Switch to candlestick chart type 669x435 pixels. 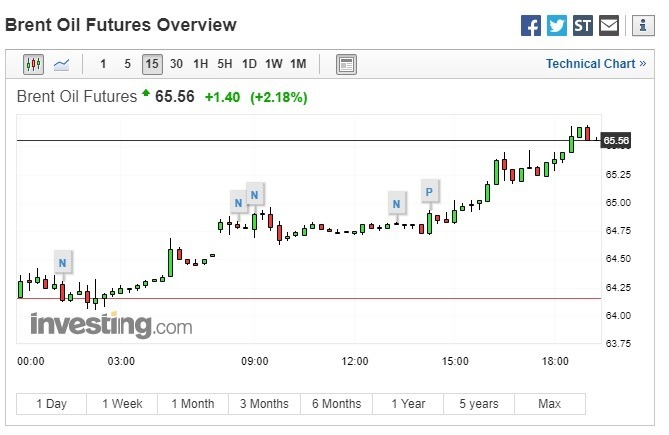(x=33, y=64)
